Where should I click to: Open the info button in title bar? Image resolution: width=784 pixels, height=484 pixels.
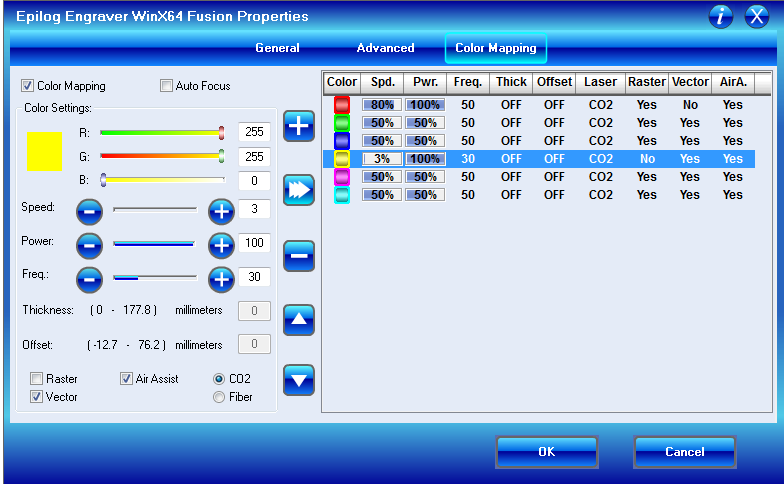click(x=721, y=17)
